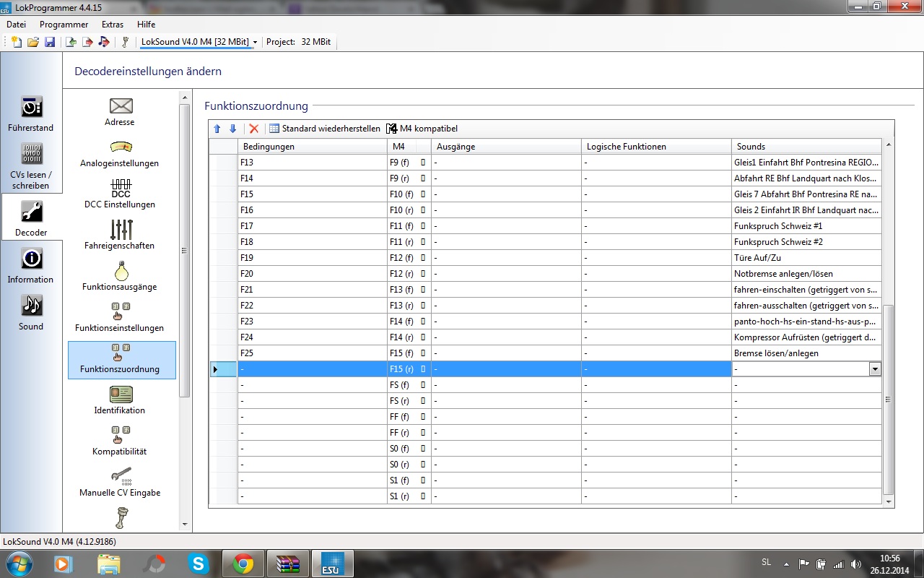Write decoder data toolbar icon
924x578 pixels.
point(87,42)
